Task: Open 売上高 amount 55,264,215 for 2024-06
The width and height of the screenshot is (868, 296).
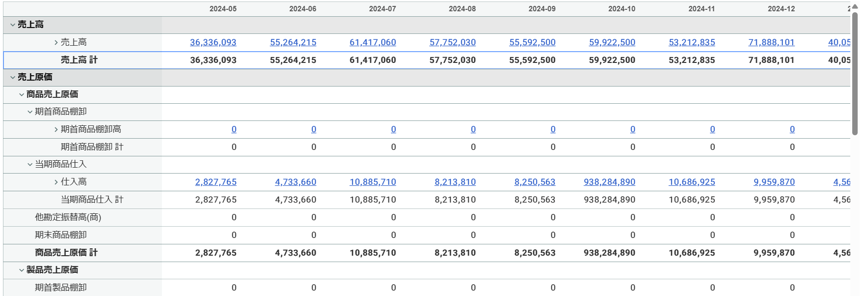Action: click(x=293, y=42)
